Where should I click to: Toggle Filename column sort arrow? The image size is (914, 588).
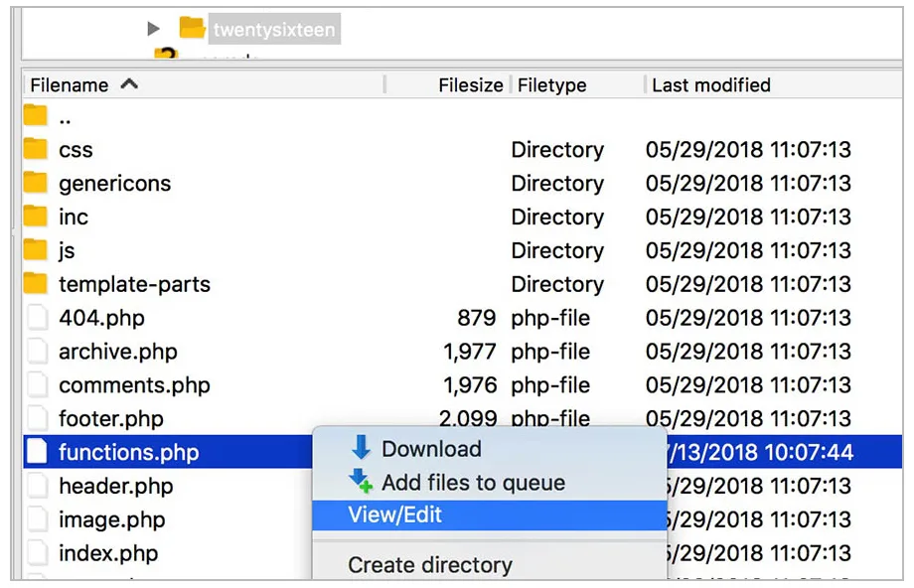129,85
